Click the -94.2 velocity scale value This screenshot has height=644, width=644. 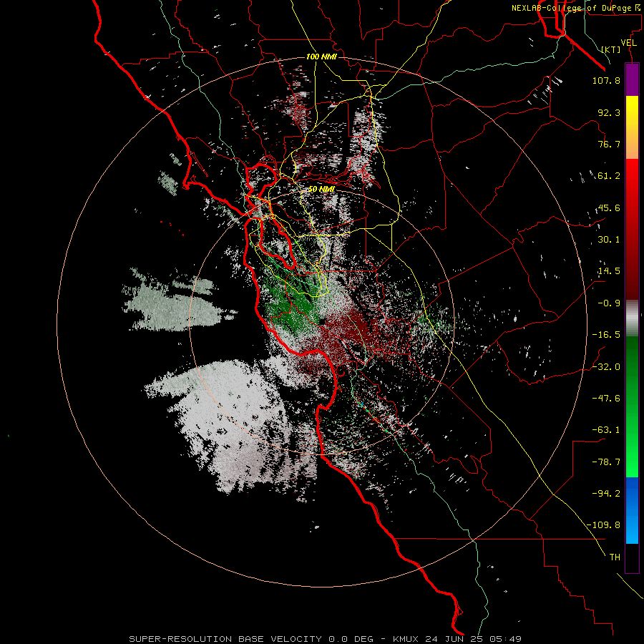coord(606,493)
